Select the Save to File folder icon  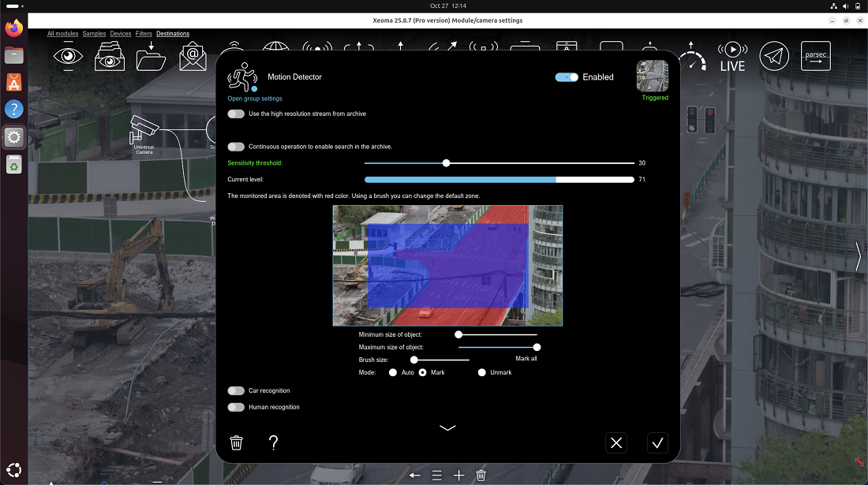150,57
